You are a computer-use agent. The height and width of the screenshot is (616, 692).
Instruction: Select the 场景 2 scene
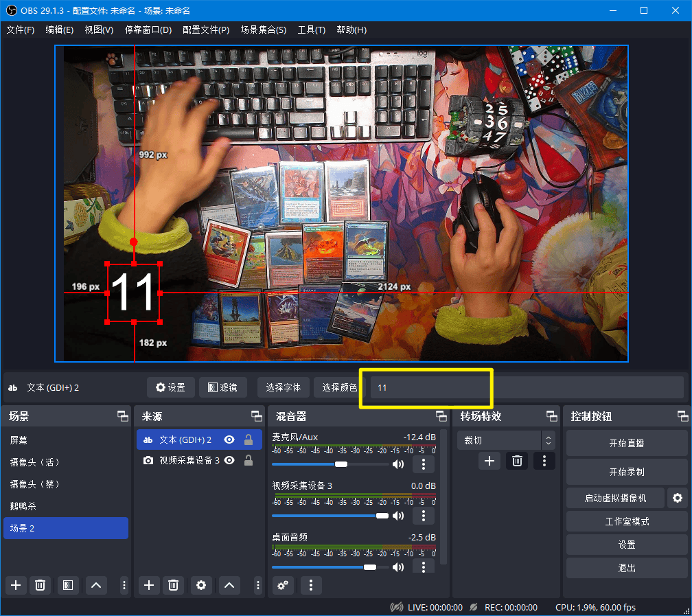pyautogui.click(x=66, y=528)
